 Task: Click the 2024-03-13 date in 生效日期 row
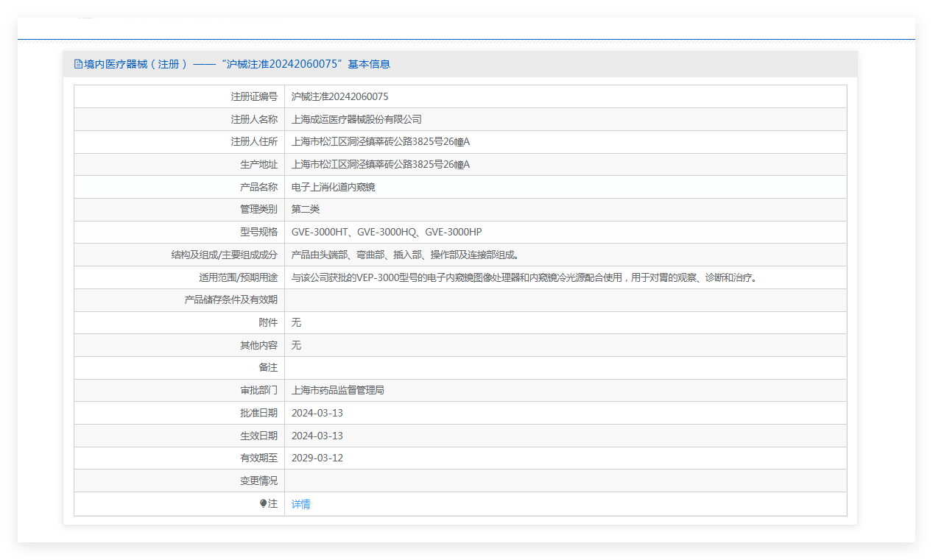pyautogui.click(x=317, y=436)
